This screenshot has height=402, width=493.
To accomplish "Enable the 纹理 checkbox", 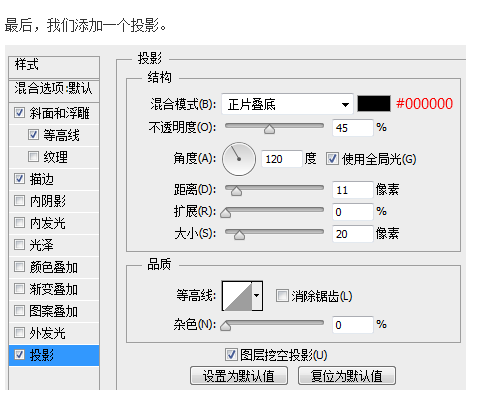I will pos(33,157).
